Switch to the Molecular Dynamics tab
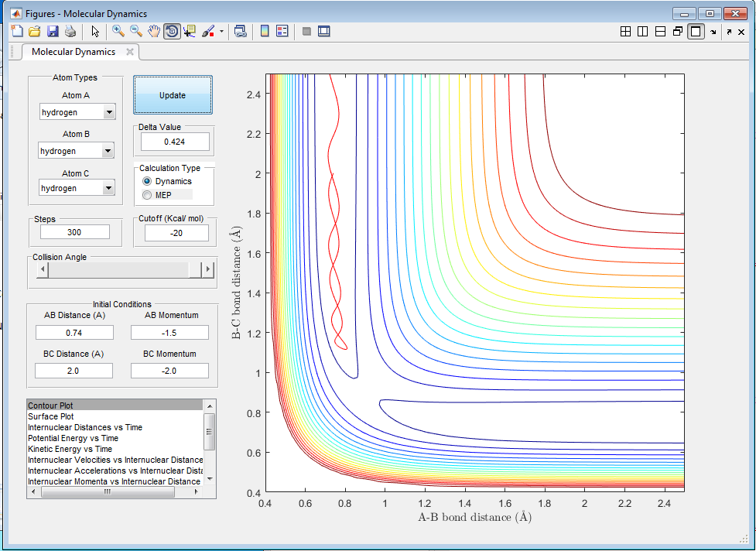The width and height of the screenshot is (756, 551). coord(74,52)
